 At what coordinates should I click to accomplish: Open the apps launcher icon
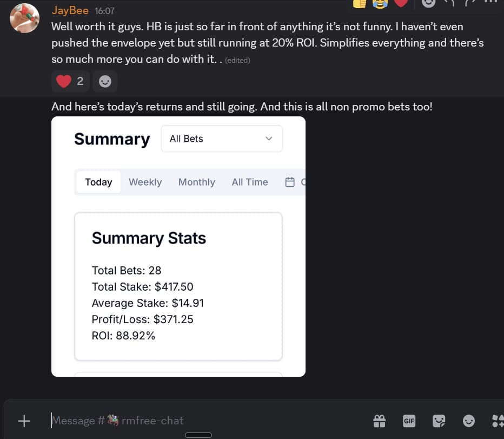(x=498, y=421)
